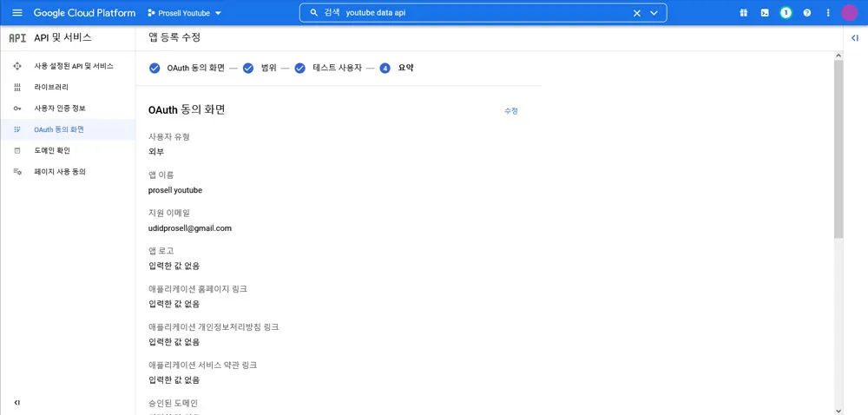This screenshot has height=415, width=868.
Task: Click the OAuth 동의 화면 sidebar icon
Action: pyautogui.click(x=17, y=129)
